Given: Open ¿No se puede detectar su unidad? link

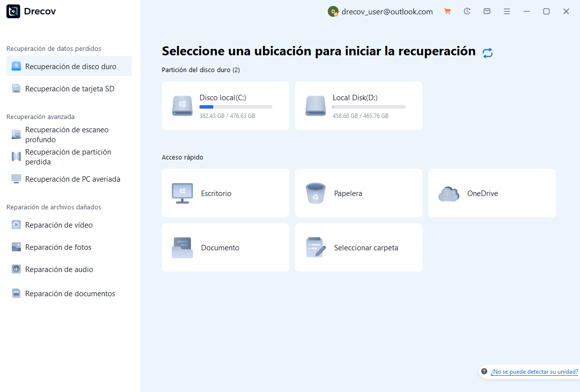Looking at the screenshot, I should tap(534, 372).
